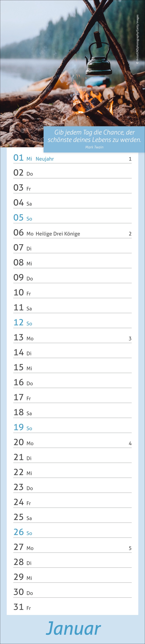Select the 01 Mi Neujahr row
The height and width of the screenshot is (644, 145).
coord(72,158)
